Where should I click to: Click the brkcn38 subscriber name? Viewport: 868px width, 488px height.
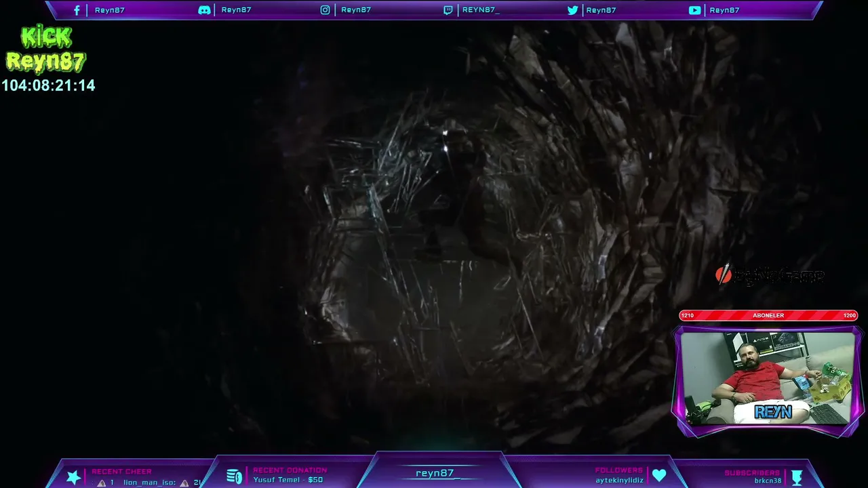coord(768,481)
